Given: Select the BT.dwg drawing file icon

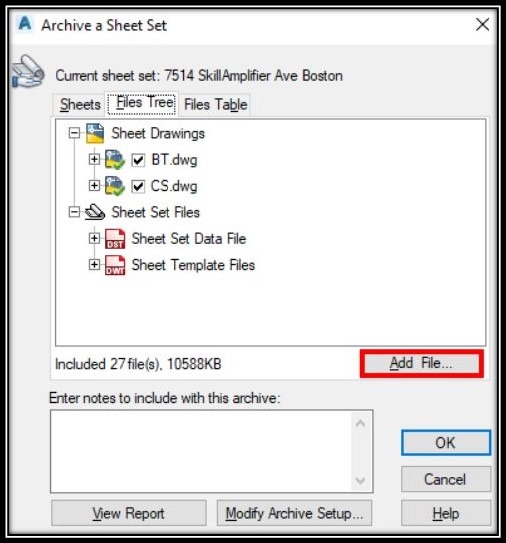Looking at the screenshot, I should pos(115,160).
